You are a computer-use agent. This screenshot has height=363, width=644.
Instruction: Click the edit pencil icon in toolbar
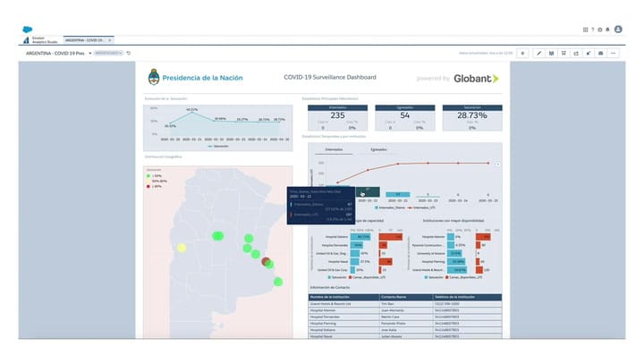[x=538, y=53]
